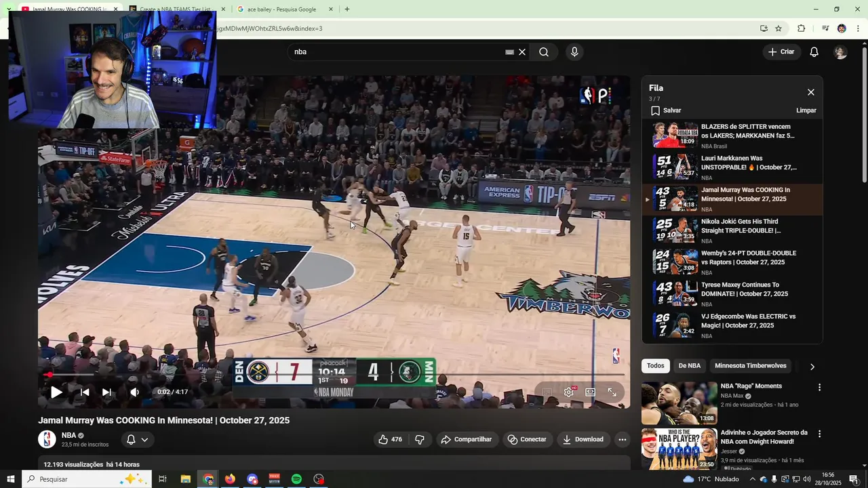Open Chrome extensions puzzle icon
This screenshot has width=868, height=488.
[x=801, y=28]
